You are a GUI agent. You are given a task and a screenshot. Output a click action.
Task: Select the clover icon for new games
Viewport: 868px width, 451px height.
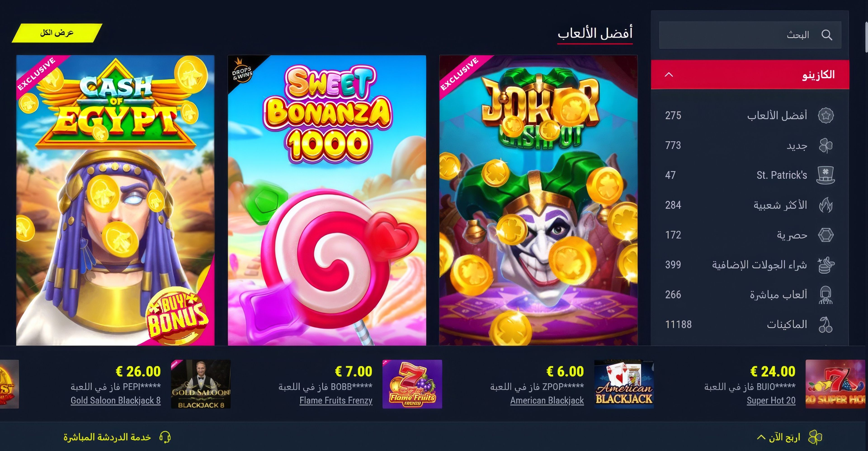point(826,146)
